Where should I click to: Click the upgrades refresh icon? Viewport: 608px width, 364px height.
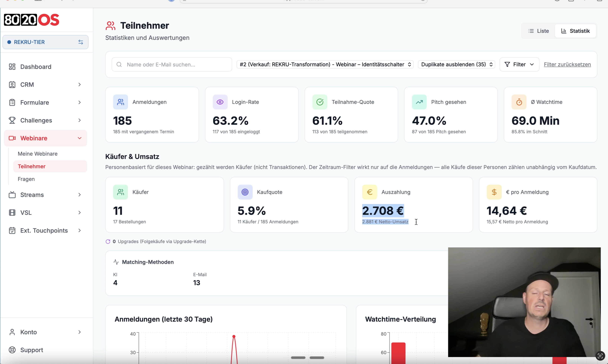[108, 242]
